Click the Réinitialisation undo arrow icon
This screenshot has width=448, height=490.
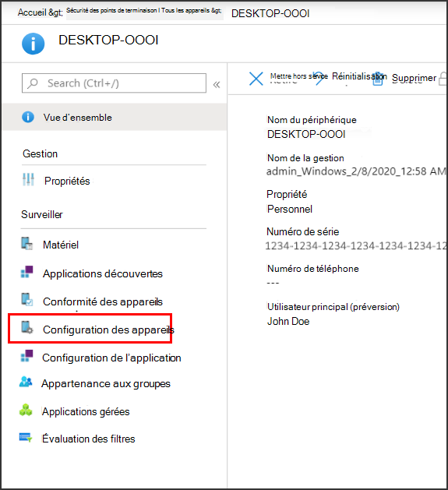tap(319, 78)
